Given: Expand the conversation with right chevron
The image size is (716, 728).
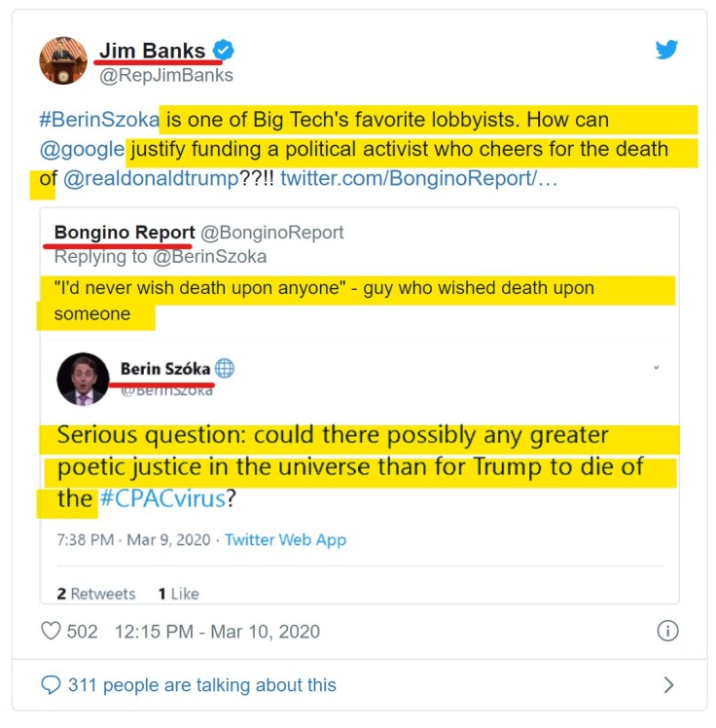Looking at the screenshot, I should tap(668, 685).
